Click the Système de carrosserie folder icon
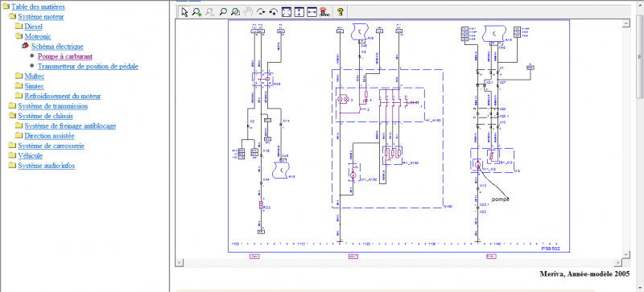This screenshot has height=292, width=644. pos(12,146)
